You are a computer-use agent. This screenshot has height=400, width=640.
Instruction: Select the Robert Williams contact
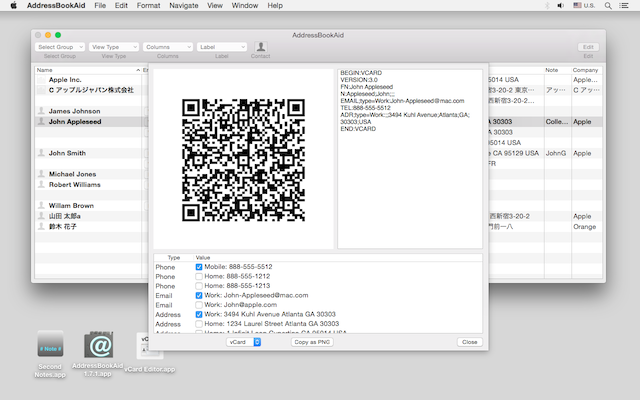[75, 184]
